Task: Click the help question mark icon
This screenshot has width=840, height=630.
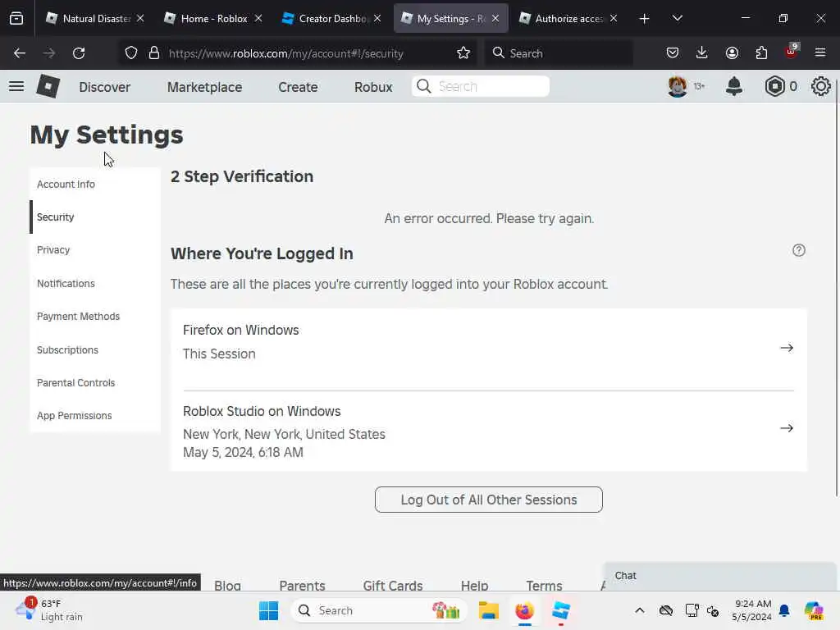Action: pyautogui.click(x=798, y=250)
